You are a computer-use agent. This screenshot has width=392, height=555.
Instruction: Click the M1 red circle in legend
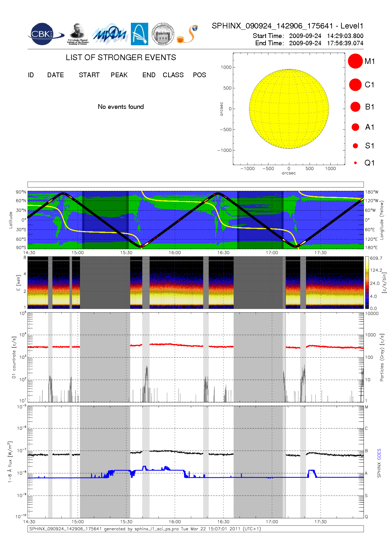tap(355, 61)
